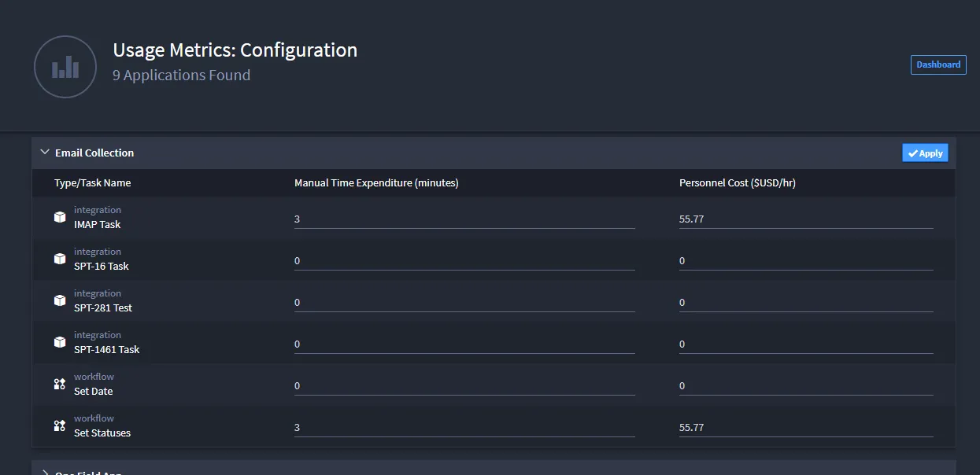980x475 pixels.
Task: Edit Manual Time Expenditure for SPT-281 Test
Action: click(464, 302)
